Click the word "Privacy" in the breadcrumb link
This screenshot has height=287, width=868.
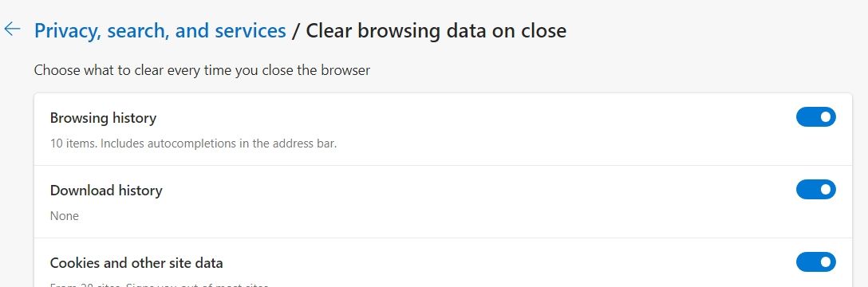tap(66, 31)
